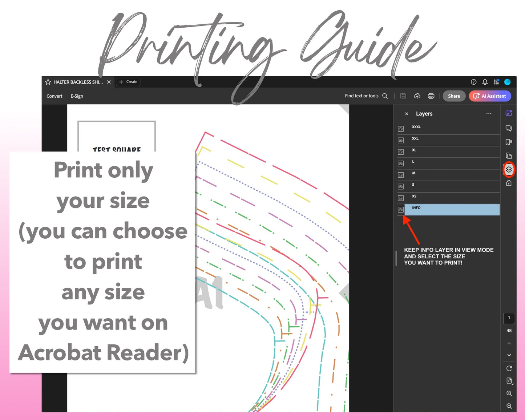
Task: Rotate the page with the rotate icon
Action: [509, 368]
